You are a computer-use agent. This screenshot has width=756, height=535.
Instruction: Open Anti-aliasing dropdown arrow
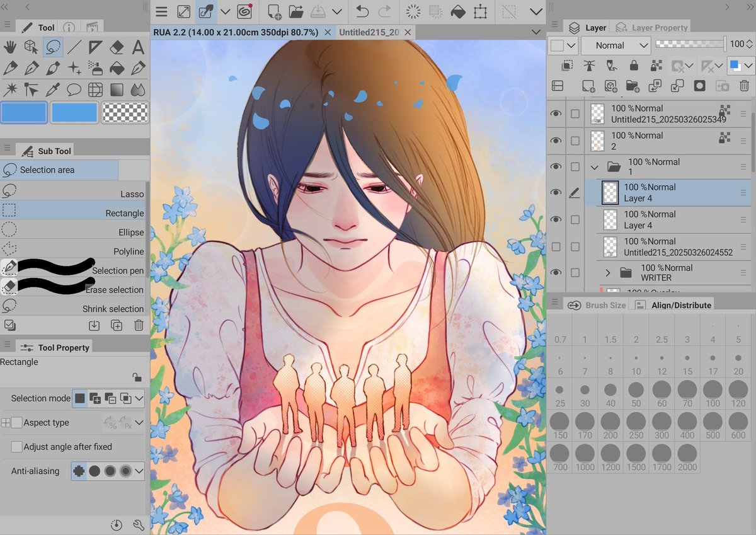(139, 471)
